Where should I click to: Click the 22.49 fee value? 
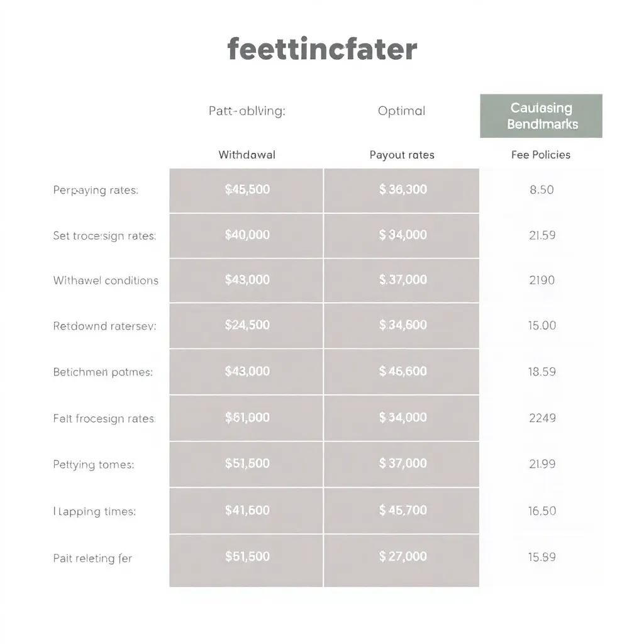pos(542,418)
